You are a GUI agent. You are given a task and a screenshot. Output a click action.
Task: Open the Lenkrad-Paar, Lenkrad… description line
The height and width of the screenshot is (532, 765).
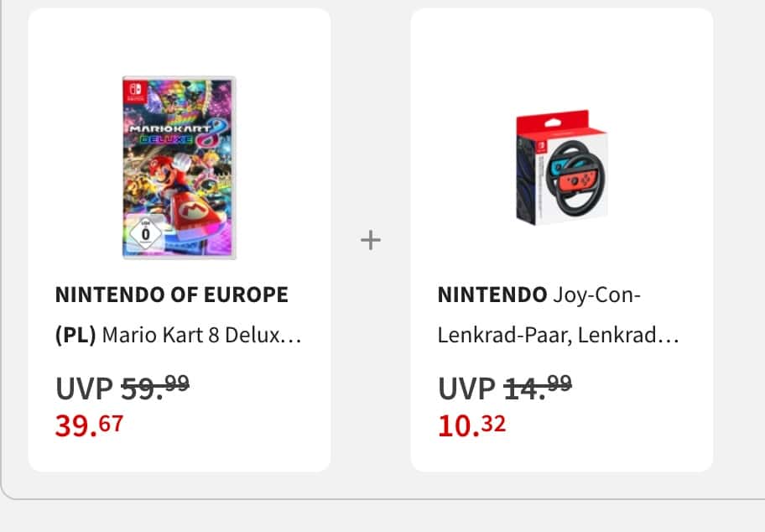pos(558,336)
